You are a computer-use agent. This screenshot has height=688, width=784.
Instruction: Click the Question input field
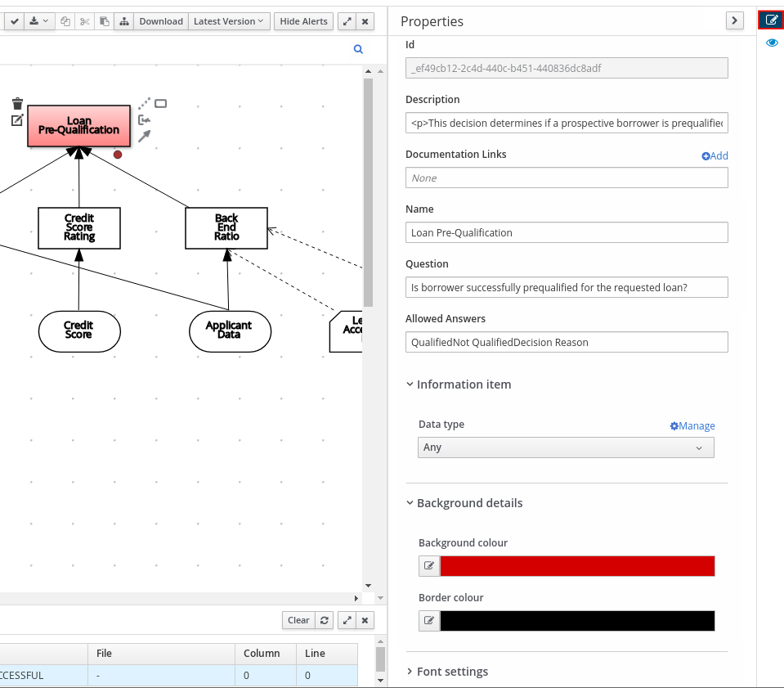[566, 287]
